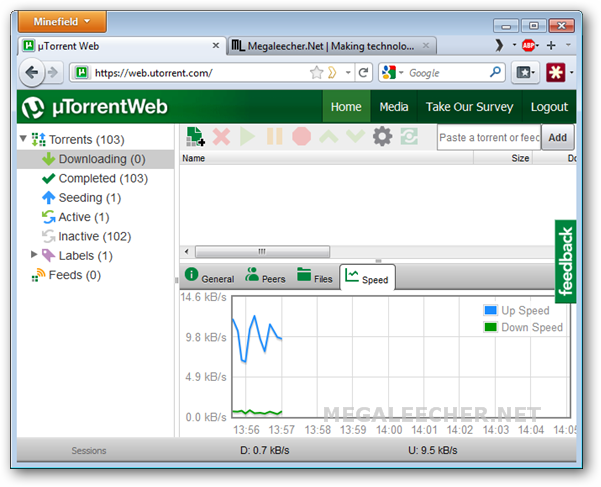Image resolution: width=601 pixels, height=487 pixels.
Task: Click the µTorrentWeb logo icon
Action: point(33,107)
